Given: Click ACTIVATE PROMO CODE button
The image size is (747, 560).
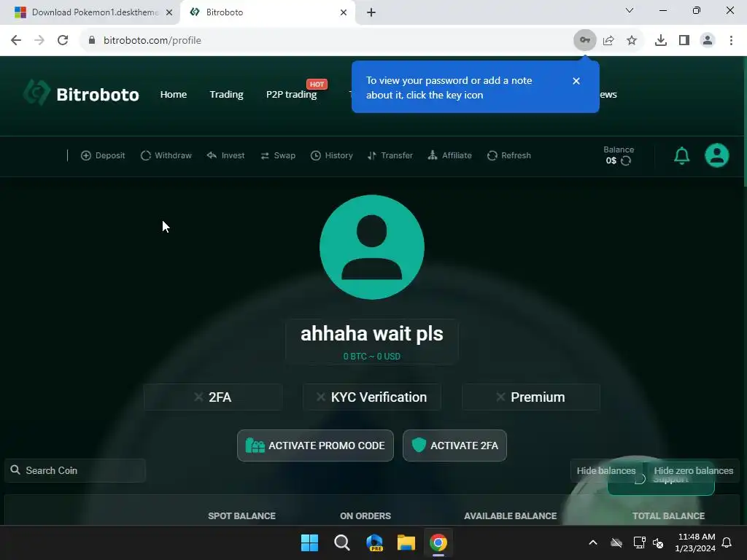Looking at the screenshot, I should pyautogui.click(x=315, y=446).
